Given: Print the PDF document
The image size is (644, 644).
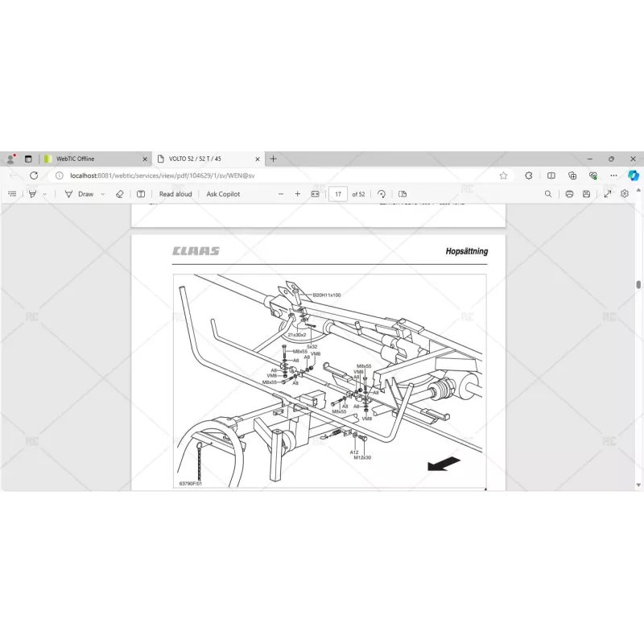Looking at the screenshot, I should [570, 194].
